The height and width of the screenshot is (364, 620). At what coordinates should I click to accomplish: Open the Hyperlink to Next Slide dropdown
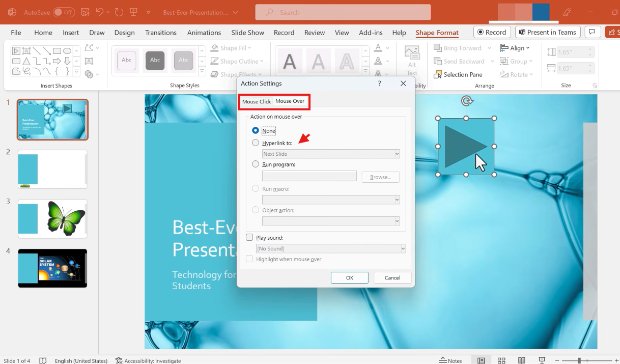(331, 154)
